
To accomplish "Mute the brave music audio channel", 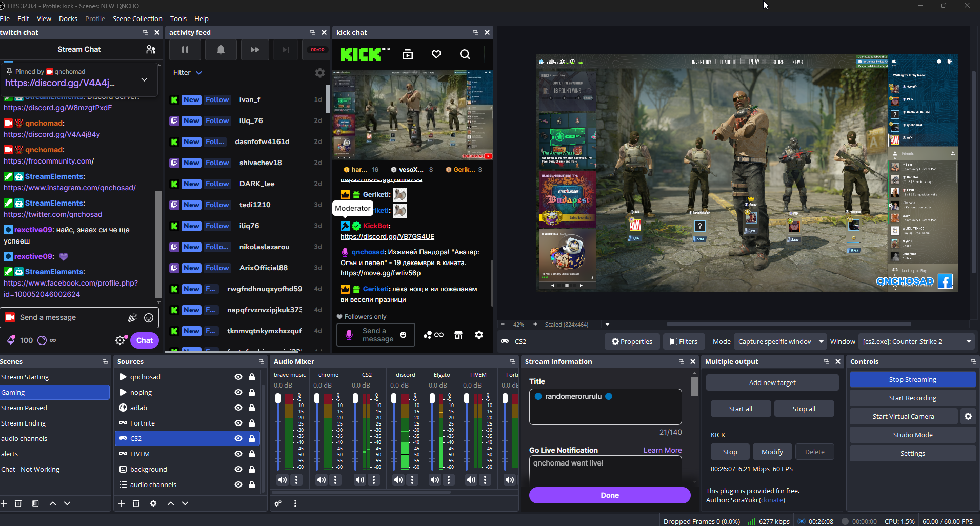I will [283, 480].
